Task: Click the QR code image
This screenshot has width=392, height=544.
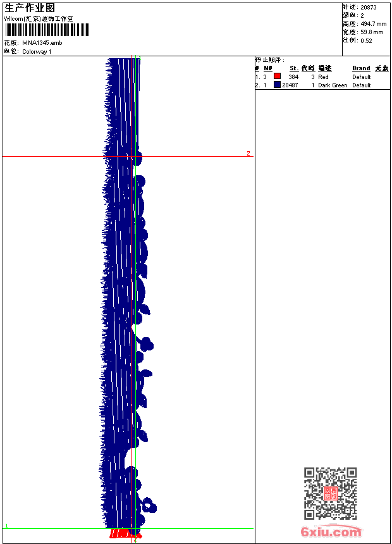Action: click(x=330, y=493)
